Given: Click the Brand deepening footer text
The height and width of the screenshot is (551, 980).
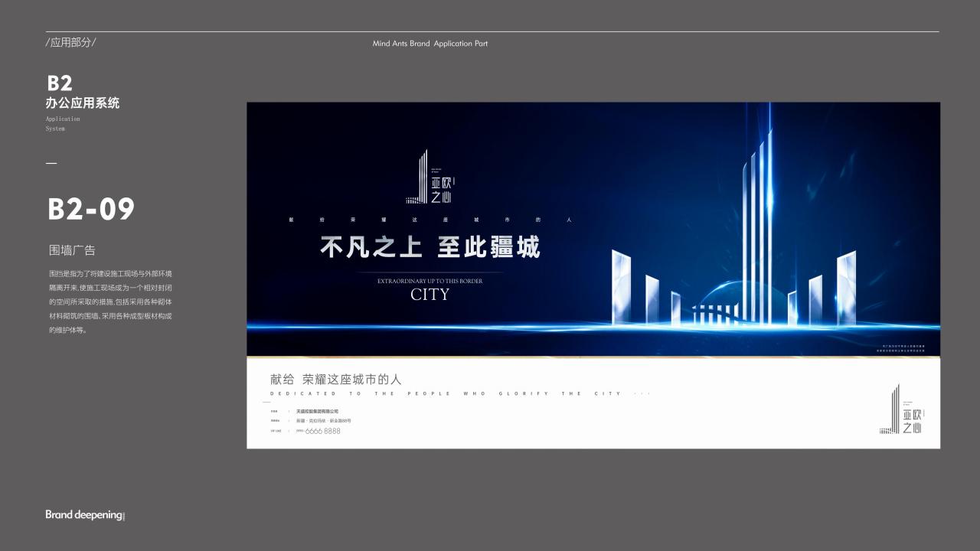Looking at the screenshot, I should click(x=84, y=515).
